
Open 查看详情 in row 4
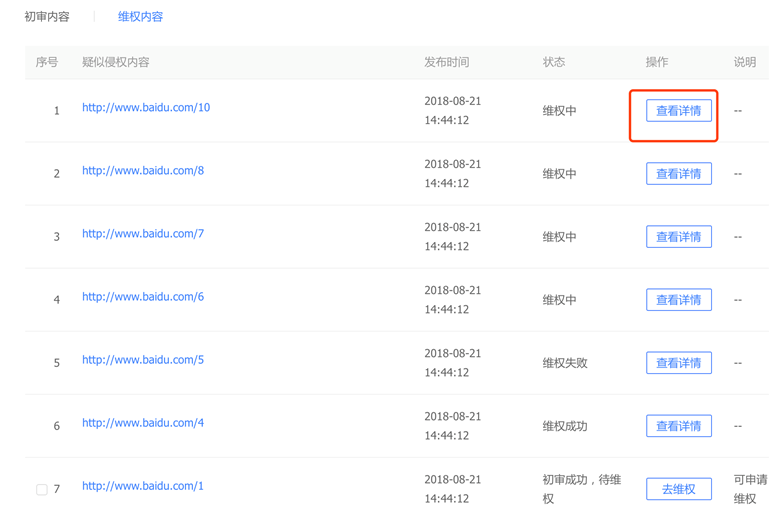[678, 300]
